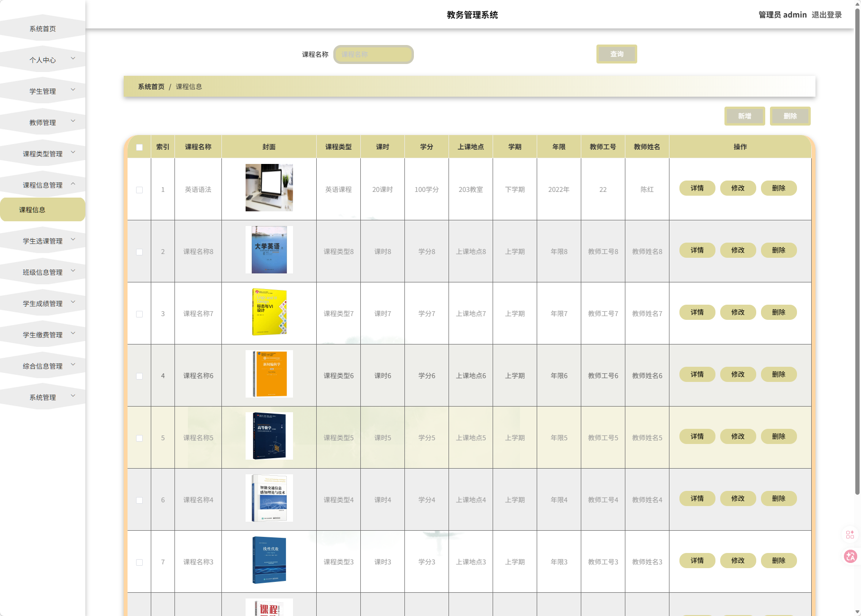
Task: Open the 班级信息管理 menu
Action: coord(43,272)
